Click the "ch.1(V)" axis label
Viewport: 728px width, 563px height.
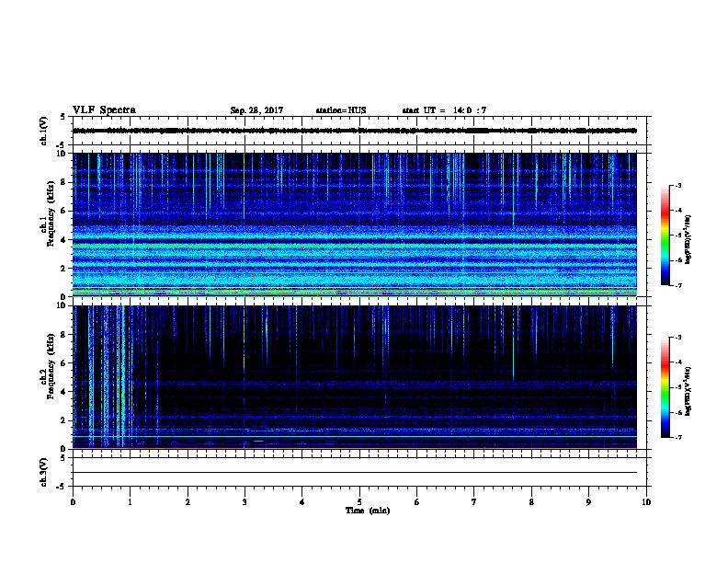coord(44,131)
